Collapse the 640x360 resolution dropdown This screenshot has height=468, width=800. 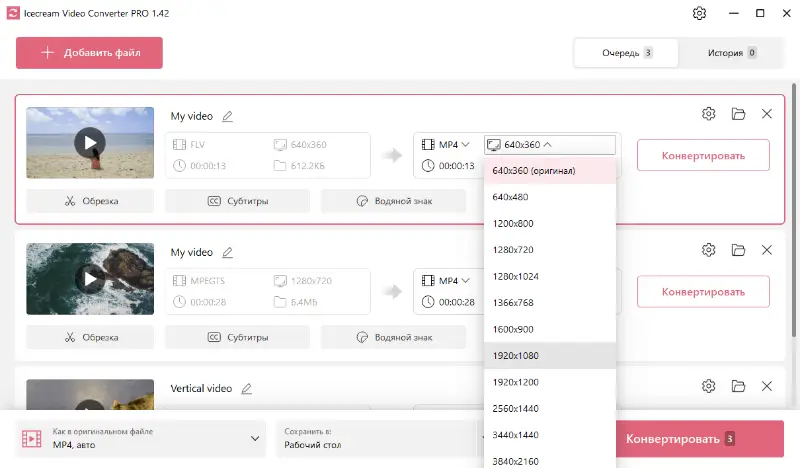pyautogui.click(x=549, y=144)
